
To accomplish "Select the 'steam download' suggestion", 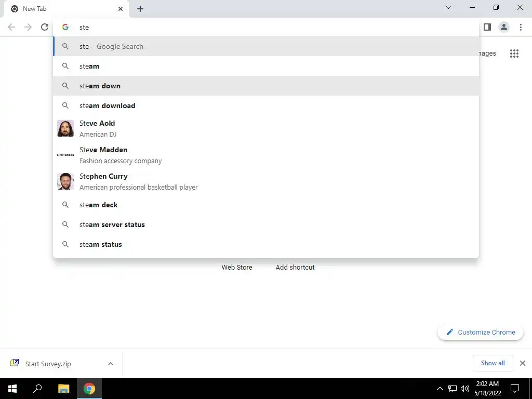I will (x=266, y=105).
